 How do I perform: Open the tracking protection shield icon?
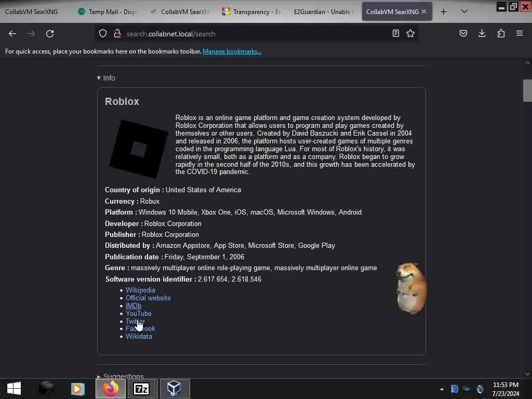pyautogui.click(x=103, y=33)
